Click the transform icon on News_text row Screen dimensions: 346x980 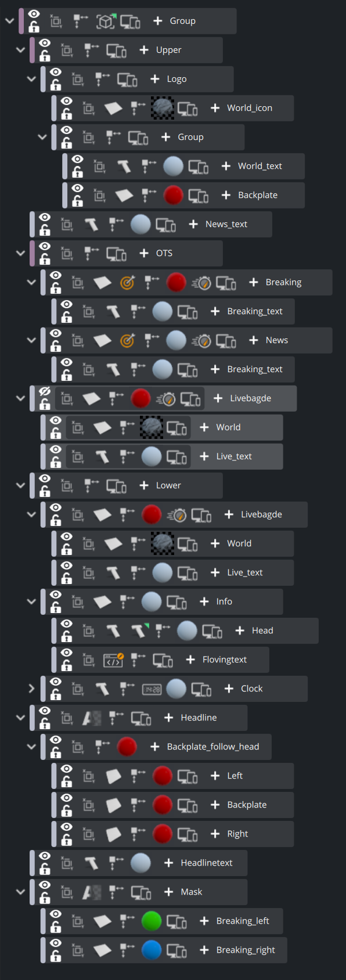pos(117,224)
